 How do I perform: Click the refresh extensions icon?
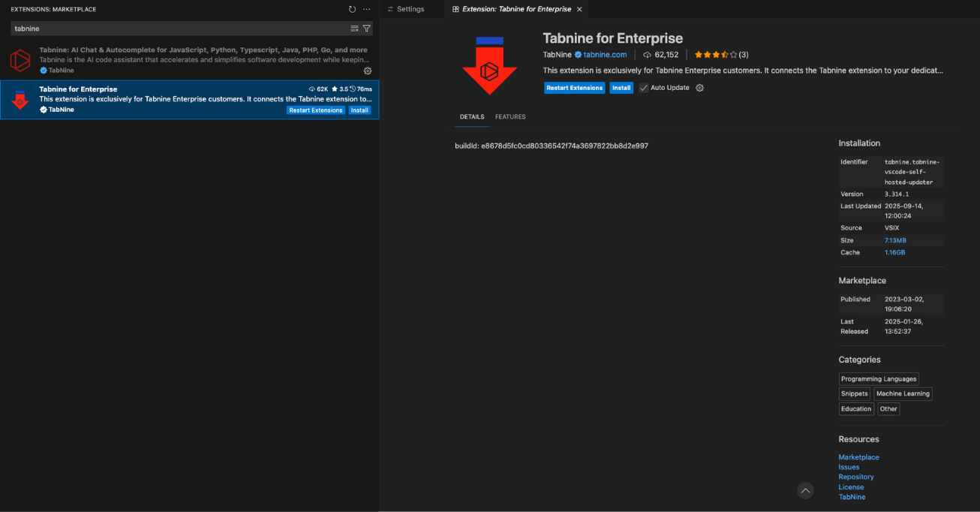click(x=352, y=9)
